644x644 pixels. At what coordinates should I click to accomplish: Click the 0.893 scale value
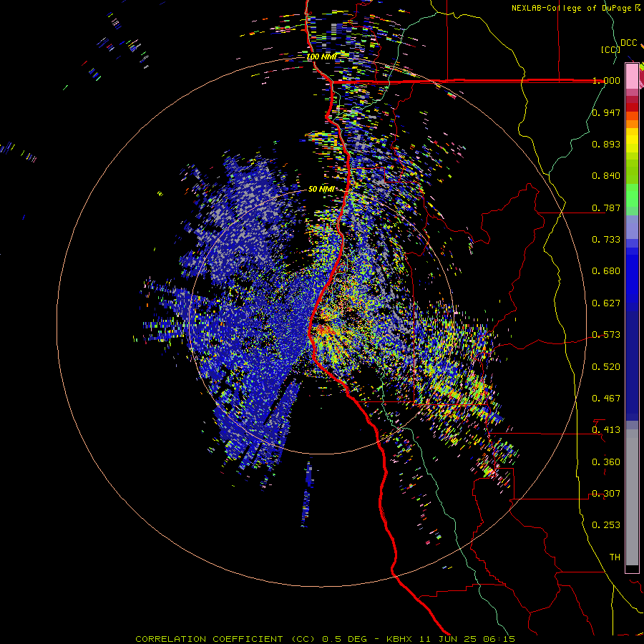(x=606, y=144)
